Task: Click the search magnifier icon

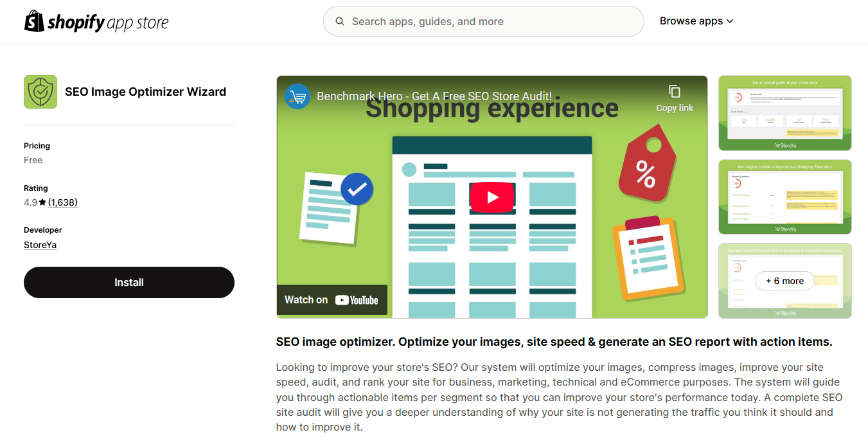Action: 340,21
